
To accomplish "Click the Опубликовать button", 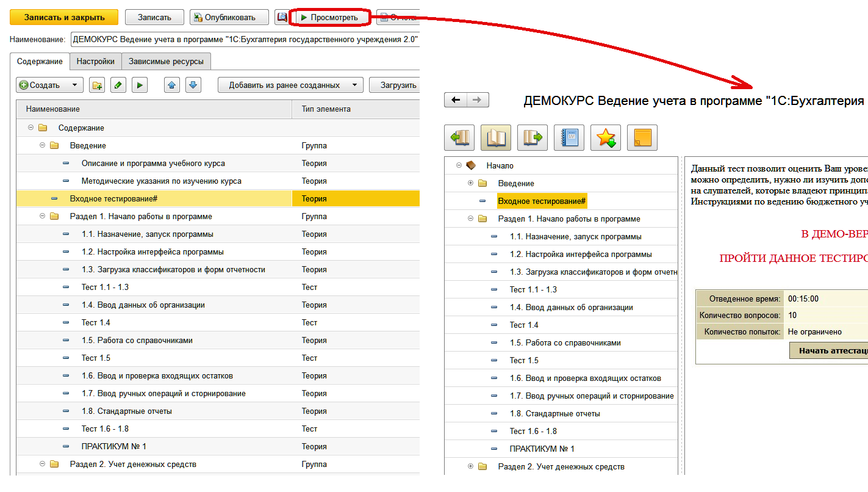I will 230,18.
